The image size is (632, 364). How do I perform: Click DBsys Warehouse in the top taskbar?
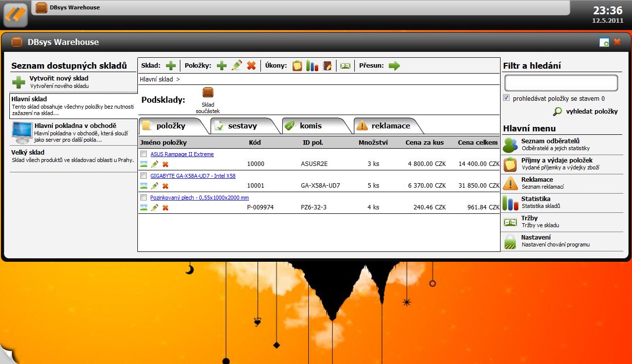tap(74, 7)
